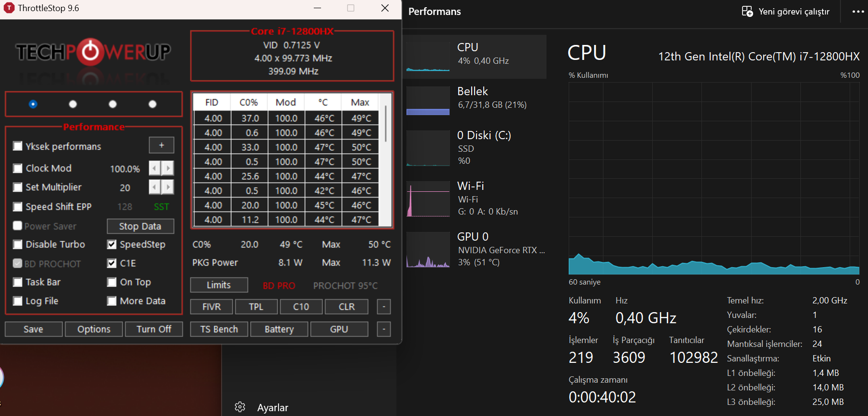The width and height of the screenshot is (868, 416).
Task: Enable the Set Multiplier checkbox
Action: (18, 187)
